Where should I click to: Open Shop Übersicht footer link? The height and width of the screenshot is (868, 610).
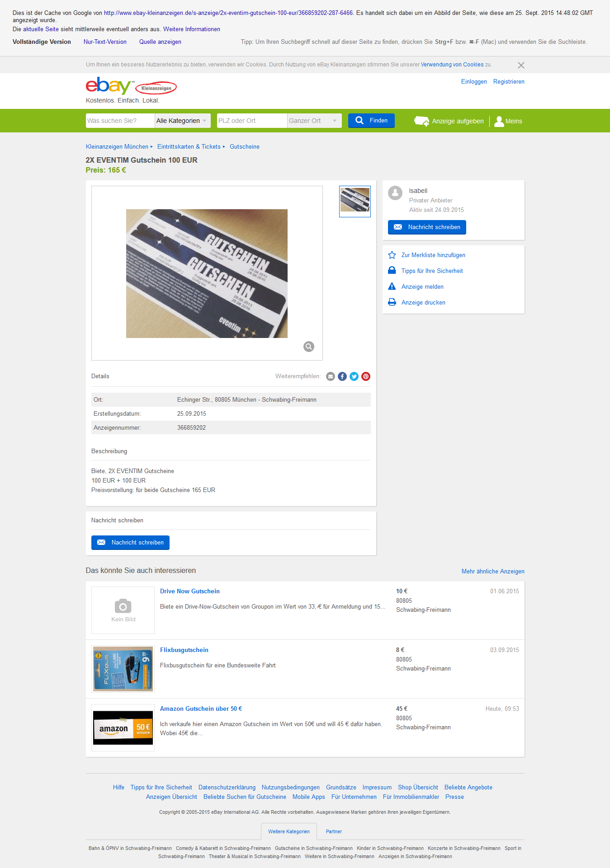(x=418, y=788)
